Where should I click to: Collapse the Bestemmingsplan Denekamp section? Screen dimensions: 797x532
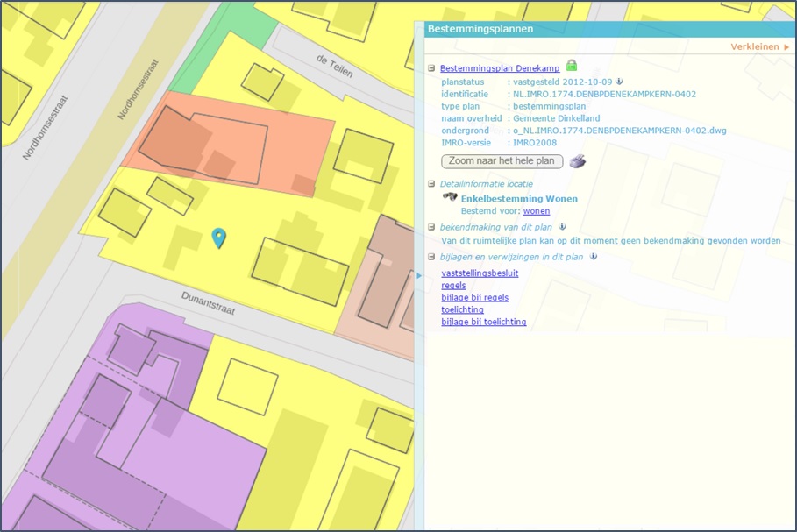[x=431, y=68]
